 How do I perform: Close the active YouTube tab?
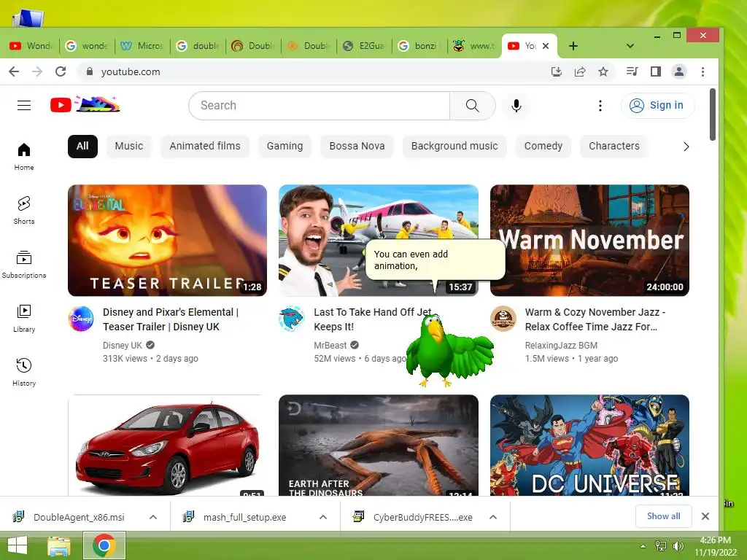tap(546, 46)
